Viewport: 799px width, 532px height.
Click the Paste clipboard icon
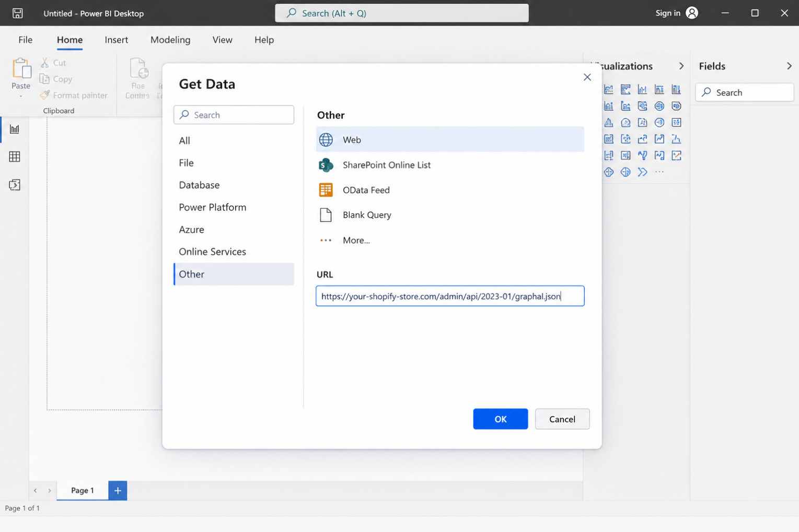tap(21, 68)
